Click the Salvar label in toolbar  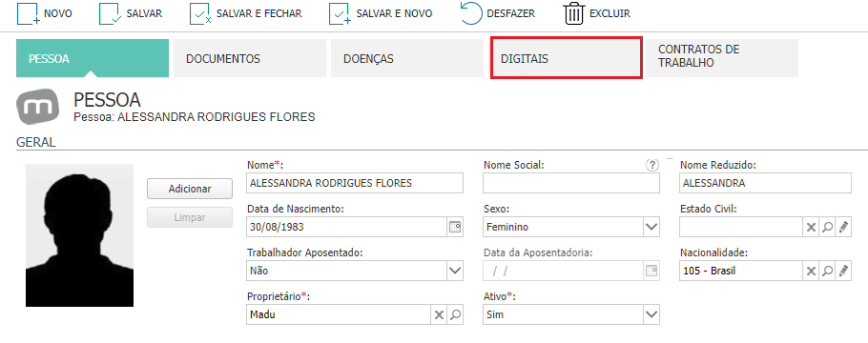144,14
